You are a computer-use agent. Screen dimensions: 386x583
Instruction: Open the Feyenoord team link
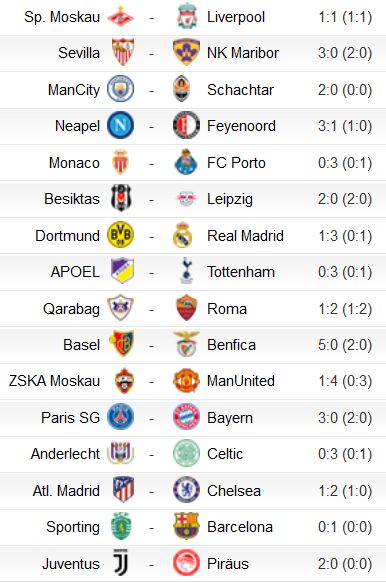tap(241, 126)
